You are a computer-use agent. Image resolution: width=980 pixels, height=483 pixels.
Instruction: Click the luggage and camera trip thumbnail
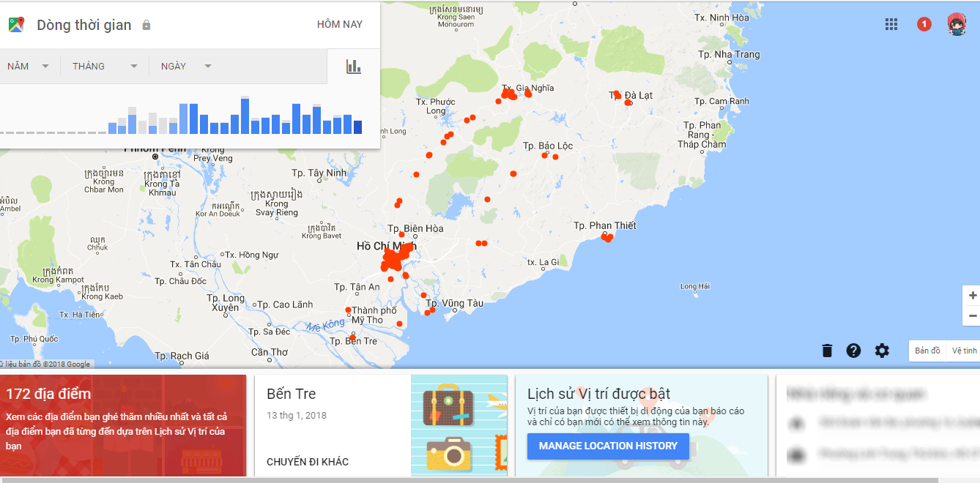pos(459,425)
